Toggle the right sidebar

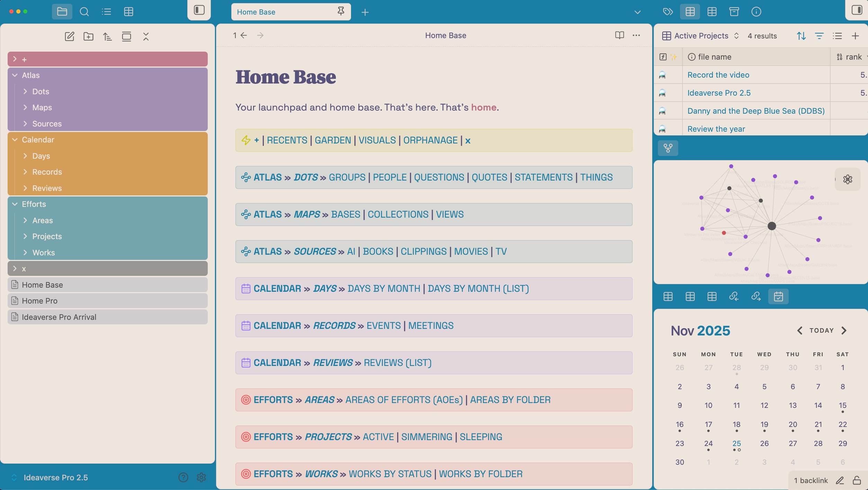857,10
